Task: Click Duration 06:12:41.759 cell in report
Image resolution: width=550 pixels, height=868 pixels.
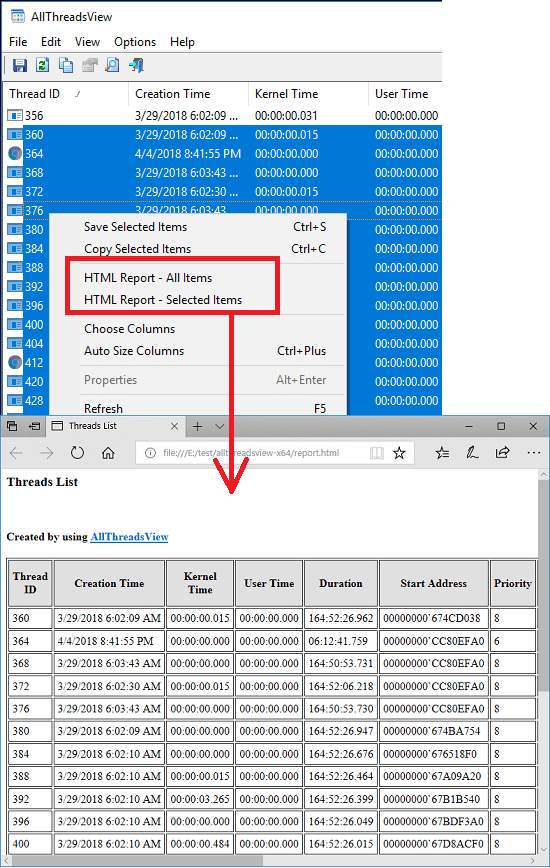Action: 341,641
